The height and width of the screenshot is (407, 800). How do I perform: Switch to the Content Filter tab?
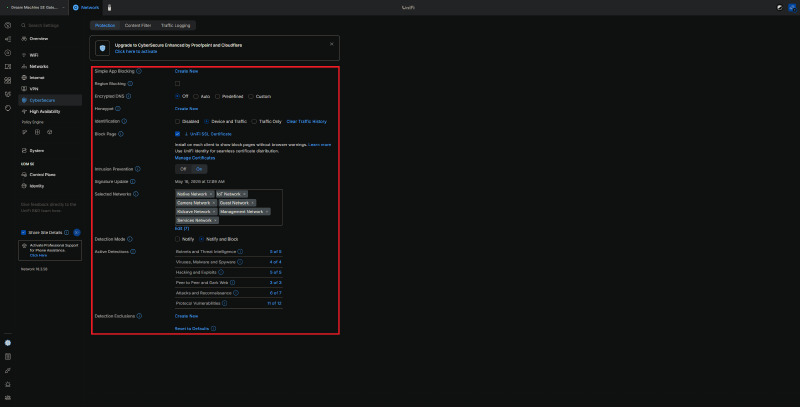pos(138,26)
